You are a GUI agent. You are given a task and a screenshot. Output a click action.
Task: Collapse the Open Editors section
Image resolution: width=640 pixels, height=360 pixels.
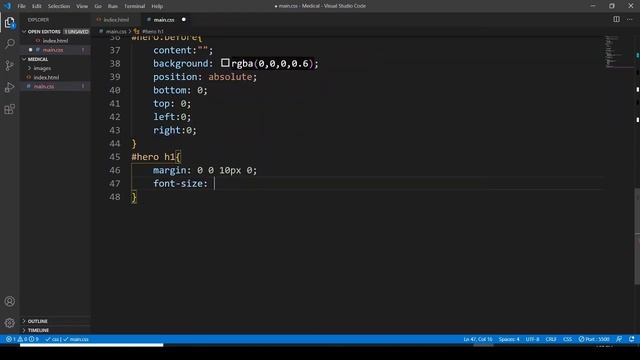pyautogui.click(x=24, y=31)
